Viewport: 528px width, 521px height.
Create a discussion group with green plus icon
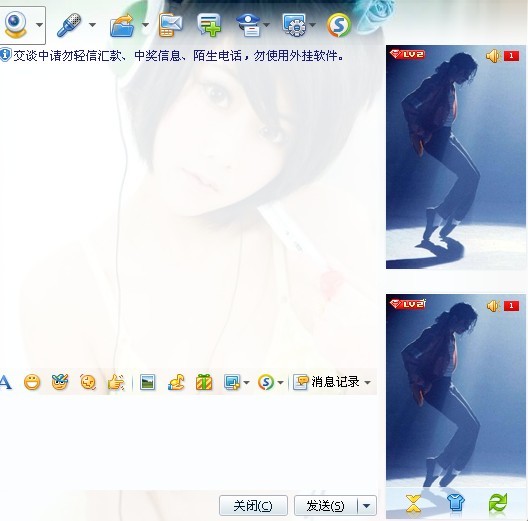[x=209, y=25]
